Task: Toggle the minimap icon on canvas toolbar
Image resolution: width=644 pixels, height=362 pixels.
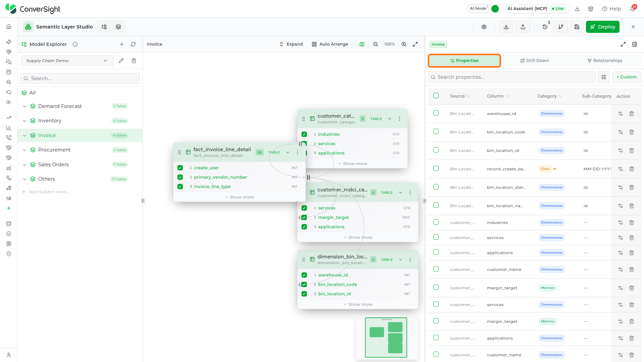Action: 362,44
